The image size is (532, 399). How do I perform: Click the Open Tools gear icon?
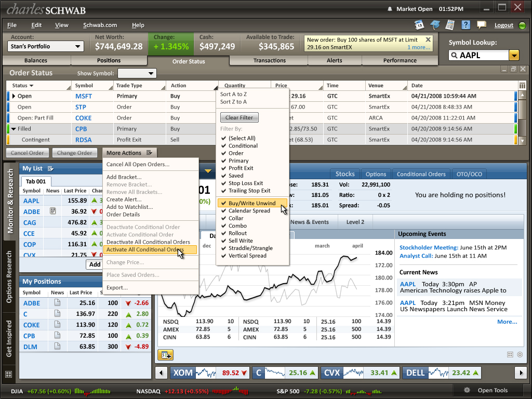[467, 390]
